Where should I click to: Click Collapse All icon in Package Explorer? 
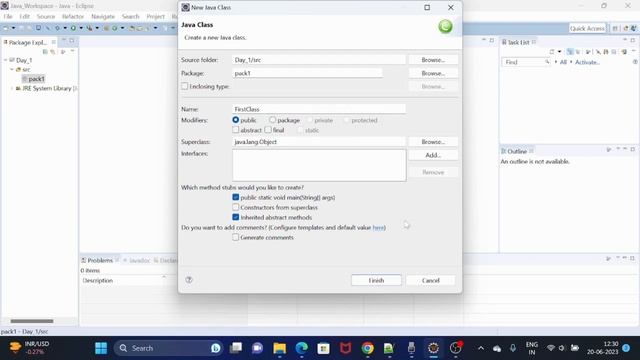coord(45,52)
